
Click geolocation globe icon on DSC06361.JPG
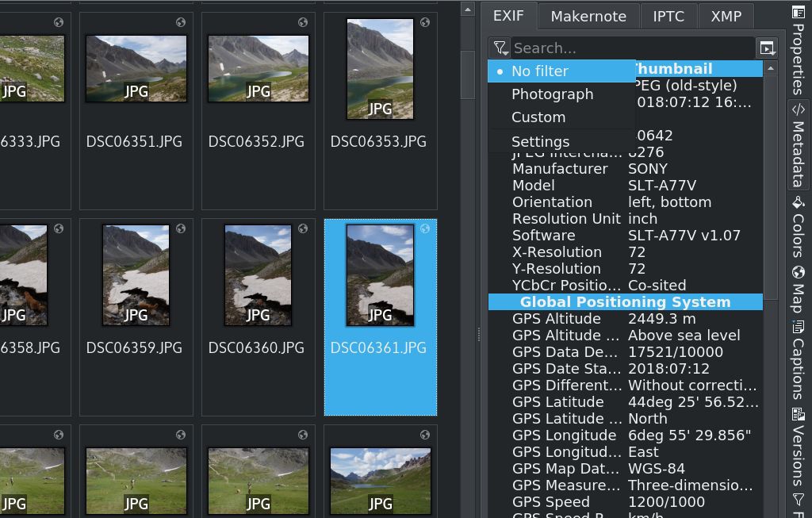[x=425, y=228]
